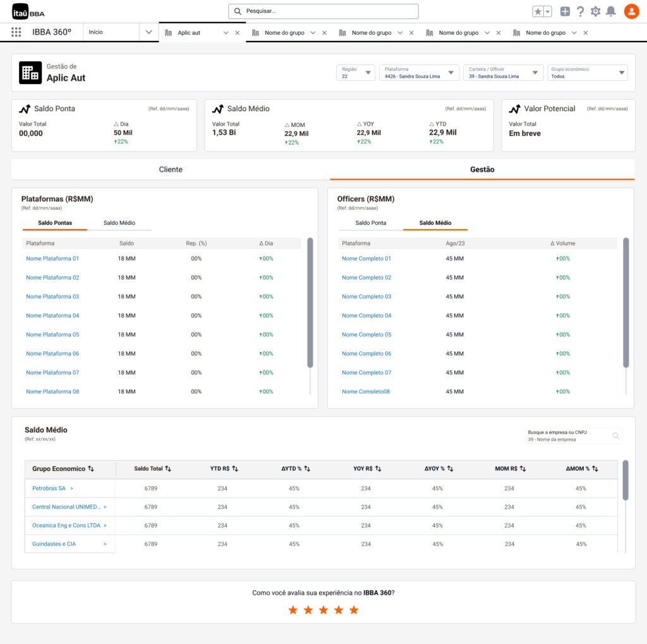Open the Petrobras SA group link
The height and width of the screenshot is (644, 647).
click(x=49, y=488)
